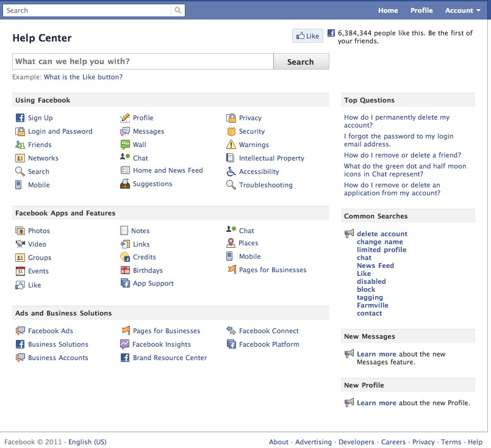Open the Brand Resource Center link
Image resolution: width=491 pixels, height=448 pixels.
(x=170, y=358)
